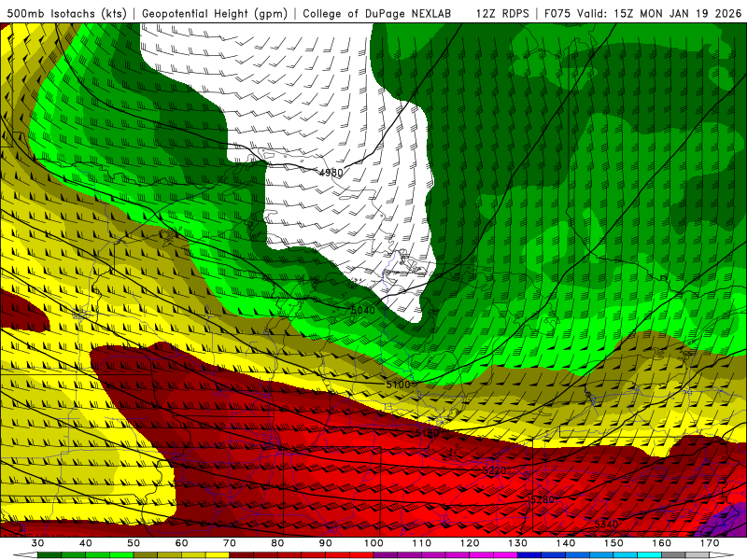Click the 5100 height contour label
Screen dimensions: 747x560
coord(399,385)
